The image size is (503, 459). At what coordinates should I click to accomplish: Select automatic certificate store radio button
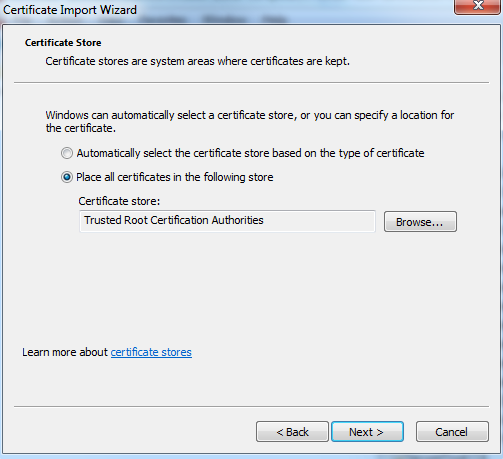[67, 153]
